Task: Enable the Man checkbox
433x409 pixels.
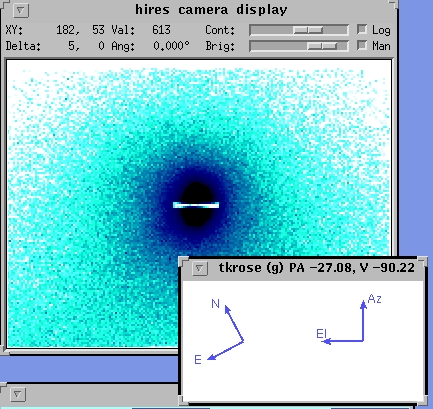Action: coord(362,45)
